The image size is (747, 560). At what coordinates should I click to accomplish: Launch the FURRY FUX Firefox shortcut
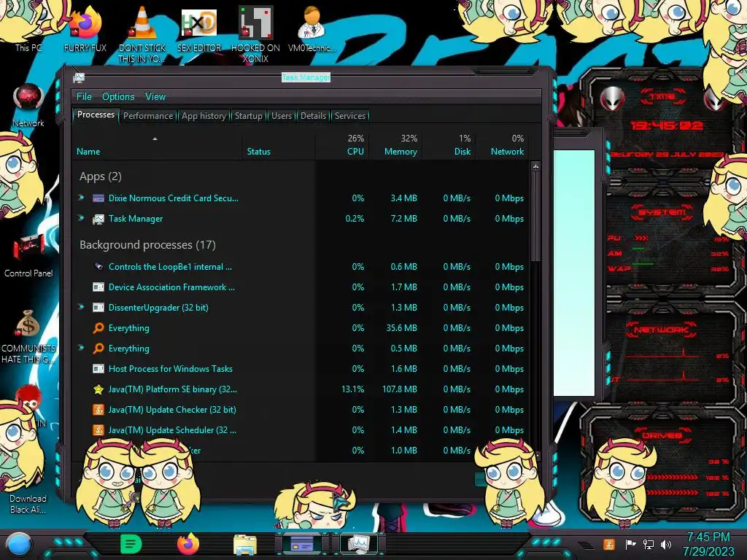[85, 28]
